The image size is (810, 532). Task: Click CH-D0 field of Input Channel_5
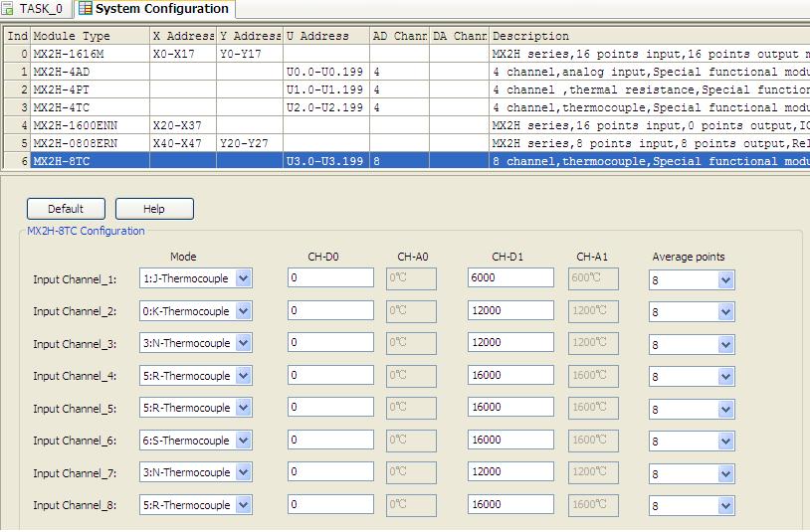click(x=330, y=407)
